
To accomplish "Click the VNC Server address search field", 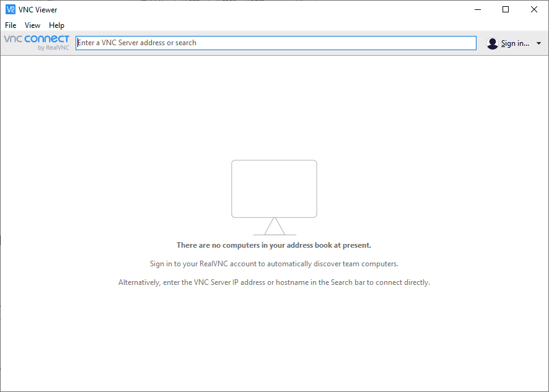I will [x=276, y=43].
